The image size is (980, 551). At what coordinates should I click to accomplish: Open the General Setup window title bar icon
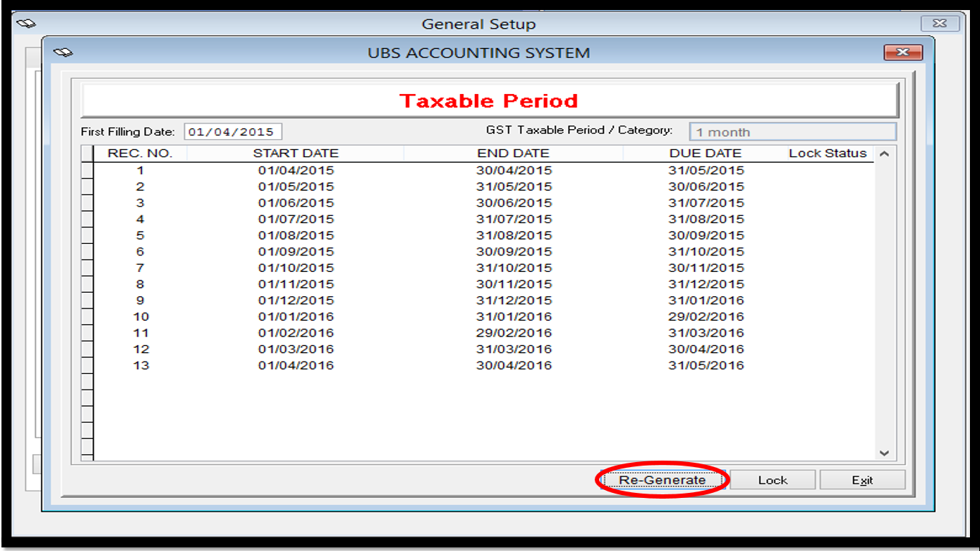[26, 24]
